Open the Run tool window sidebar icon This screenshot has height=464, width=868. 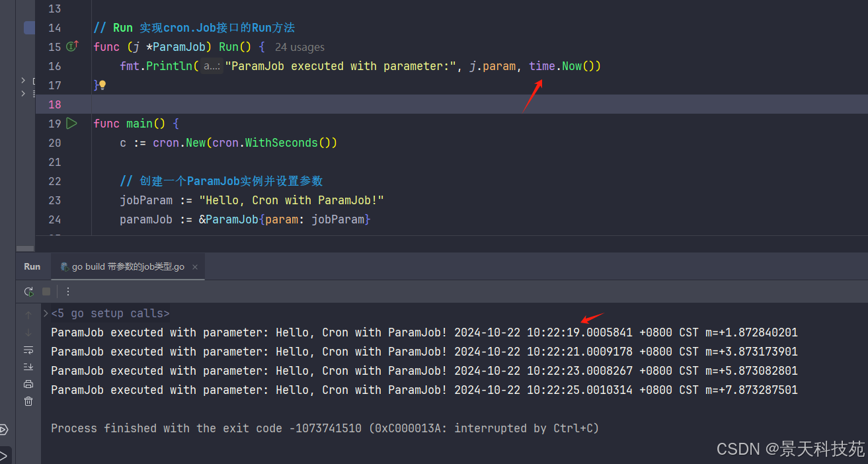pyautogui.click(x=3, y=456)
